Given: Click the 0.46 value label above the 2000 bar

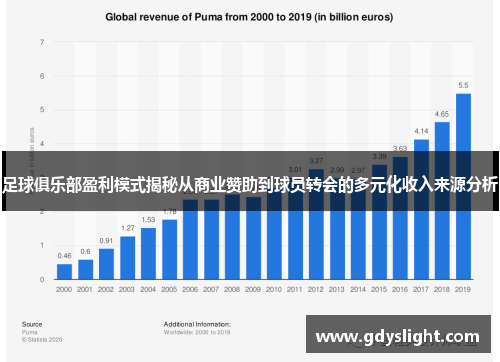Looking at the screenshot, I should tap(64, 256).
